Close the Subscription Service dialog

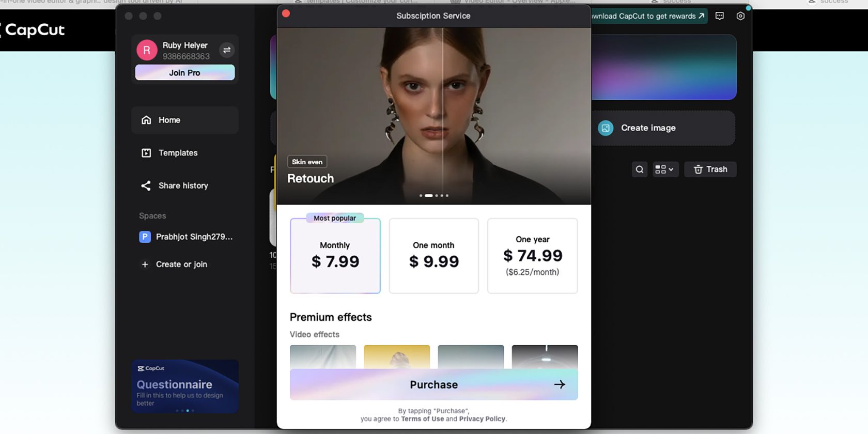(286, 14)
